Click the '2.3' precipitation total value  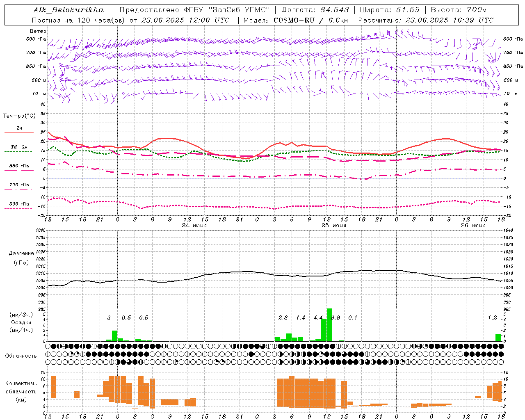click(283, 318)
